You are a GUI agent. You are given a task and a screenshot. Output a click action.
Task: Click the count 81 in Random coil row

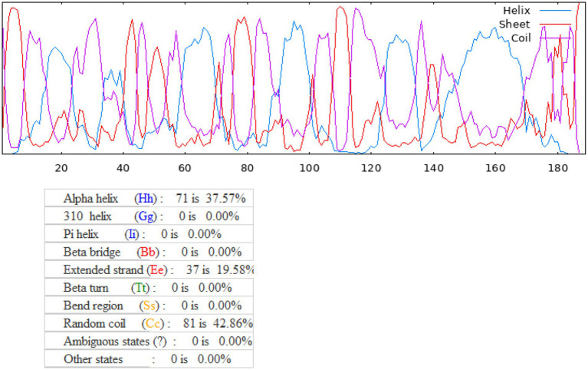pos(189,323)
